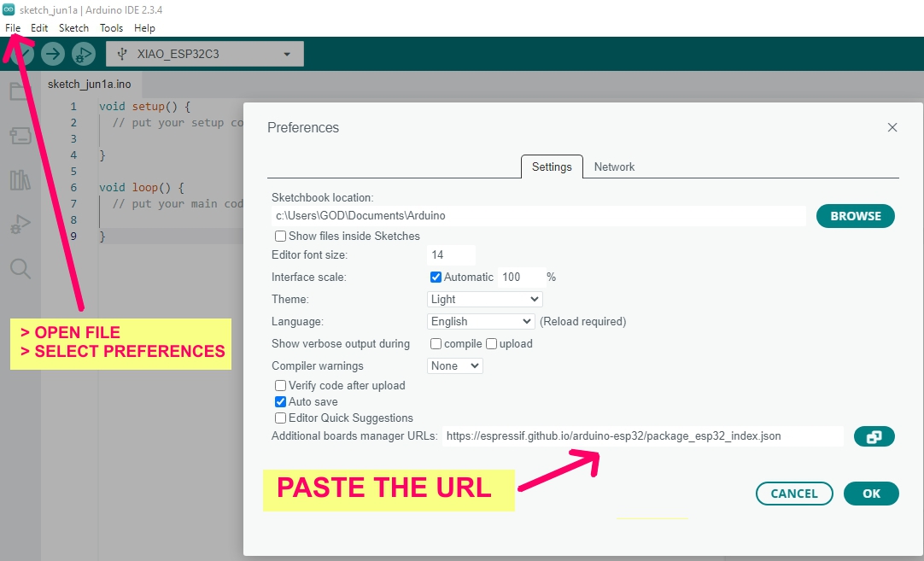Enable verbose output during upload

click(492, 343)
